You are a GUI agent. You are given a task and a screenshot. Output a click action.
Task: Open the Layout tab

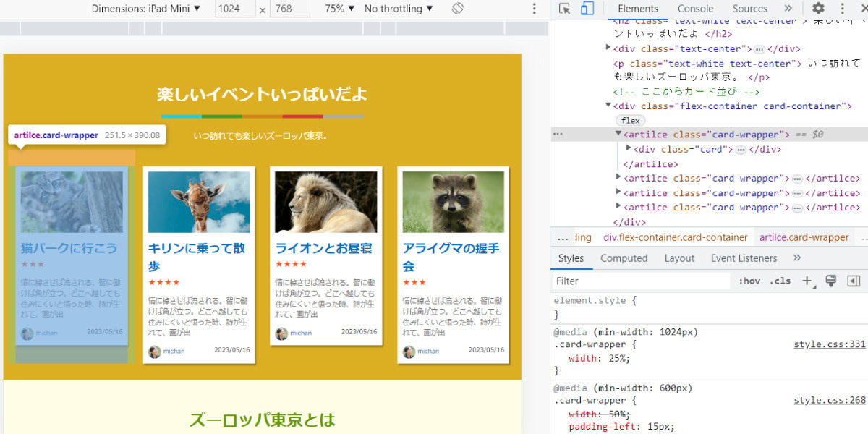pos(679,258)
